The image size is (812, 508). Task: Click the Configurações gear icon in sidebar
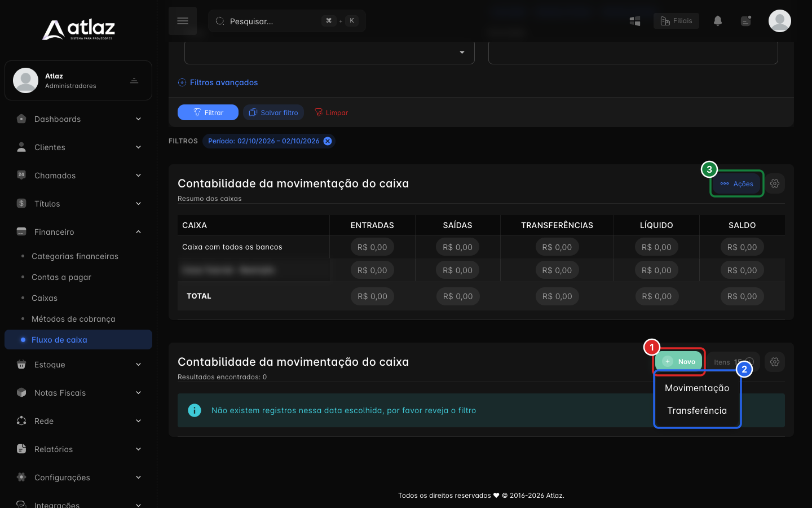[x=21, y=477]
